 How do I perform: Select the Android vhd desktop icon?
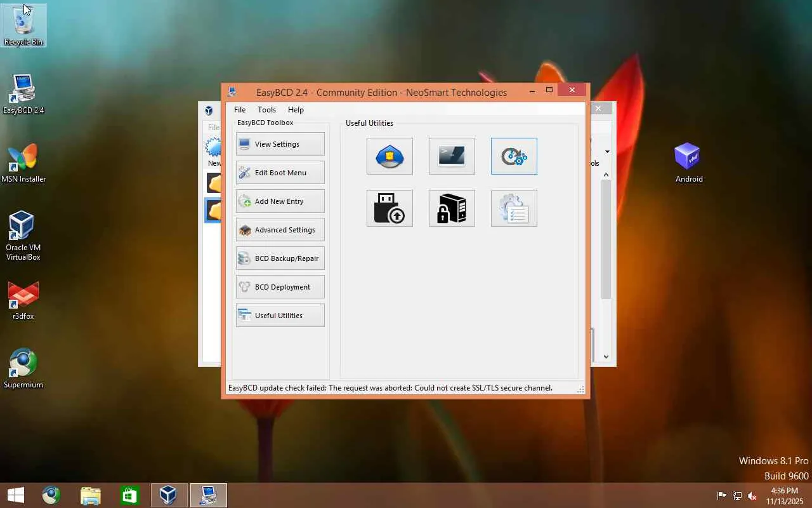[689, 163]
